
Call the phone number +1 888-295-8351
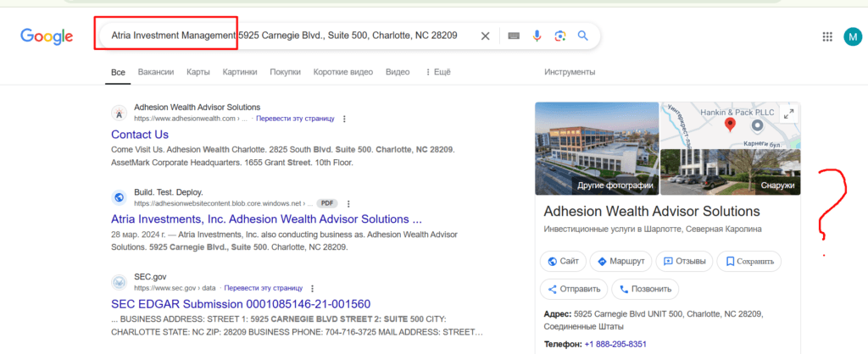[x=615, y=344]
